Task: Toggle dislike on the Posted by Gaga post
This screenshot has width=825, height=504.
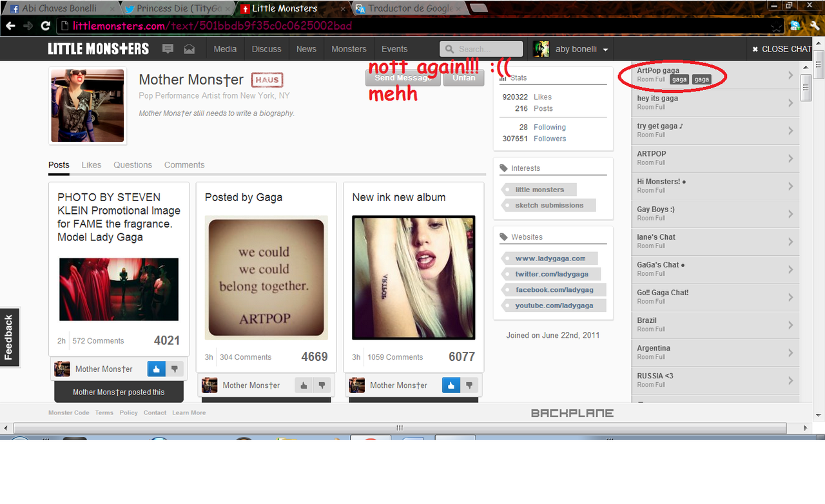Action: 322,385
